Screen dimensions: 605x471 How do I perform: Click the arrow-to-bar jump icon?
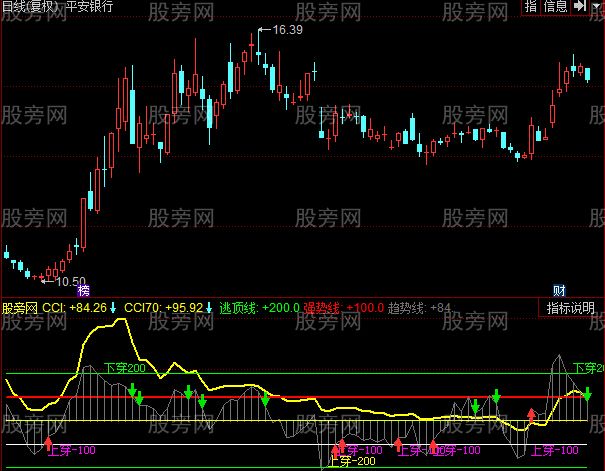point(580,6)
